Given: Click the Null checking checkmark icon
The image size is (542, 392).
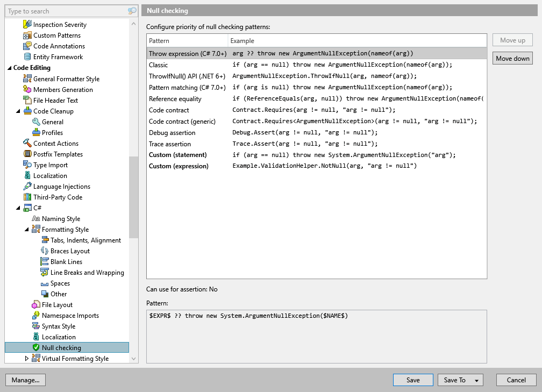Looking at the screenshot, I should coord(36,347).
